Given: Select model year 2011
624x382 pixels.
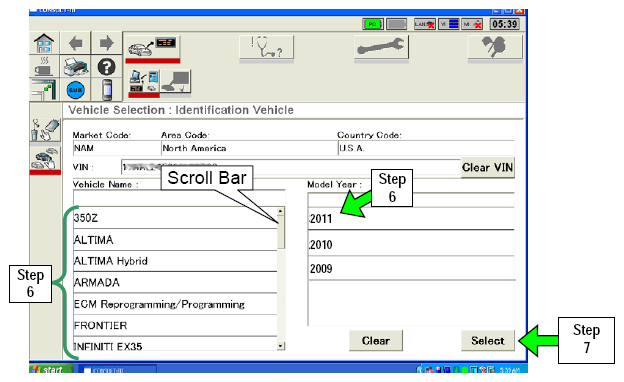Looking at the screenshot, I should 411,218.
